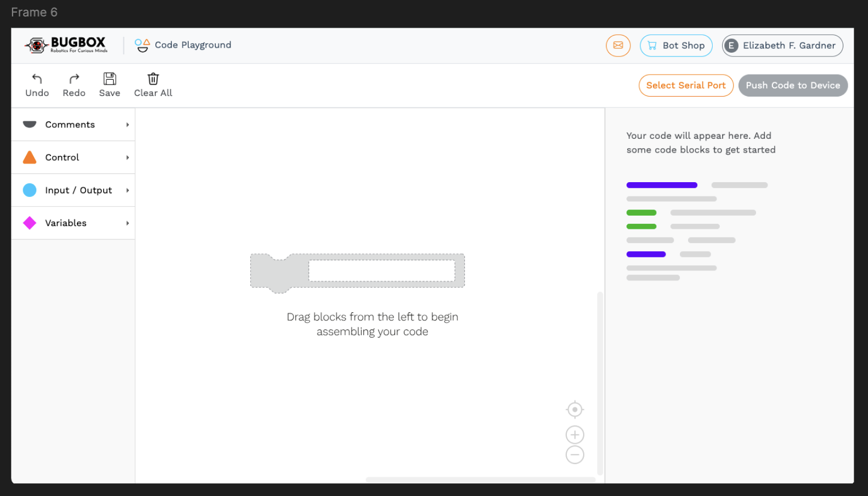Click the placeholder block's empty input slot

pos(382,270)
